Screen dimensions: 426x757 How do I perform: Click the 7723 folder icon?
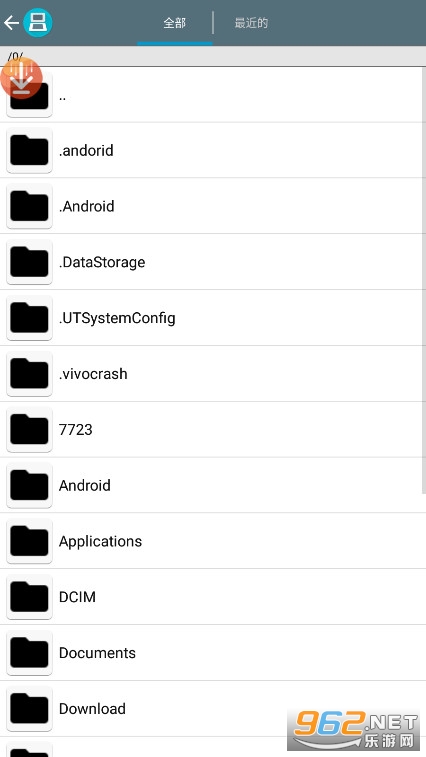(29, 430)
